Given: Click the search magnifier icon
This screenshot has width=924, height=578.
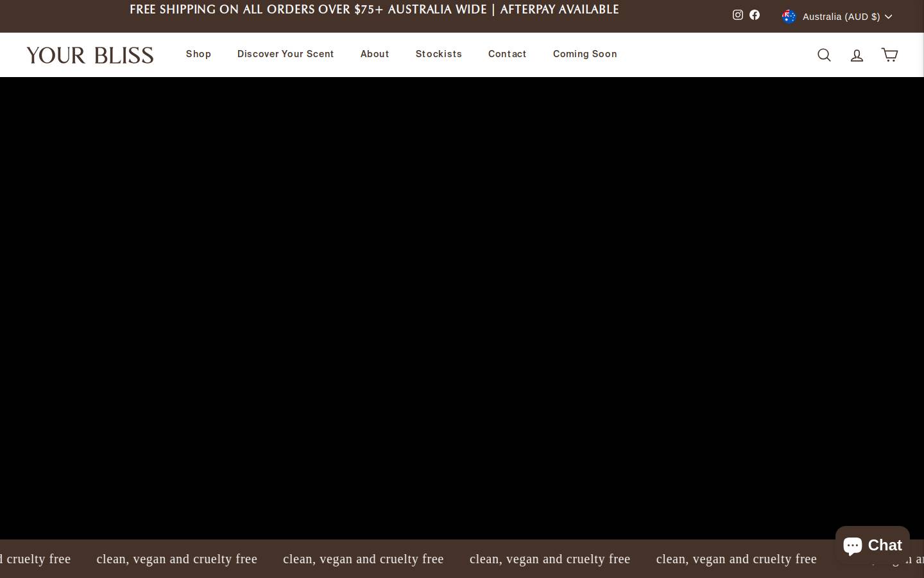Looking at the screenshot, I should point(825,55).
